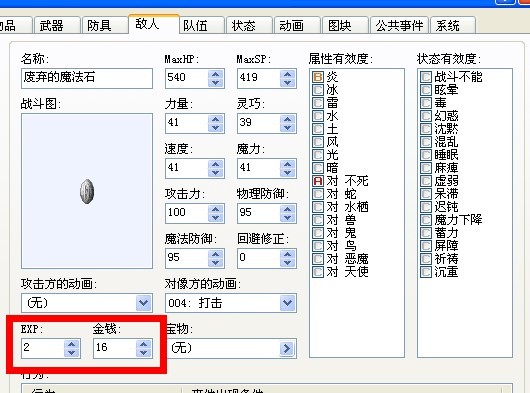The image size is (530, 393).
Task: Decrease 速度 value with down arrow
Action: tap(216, 172)
